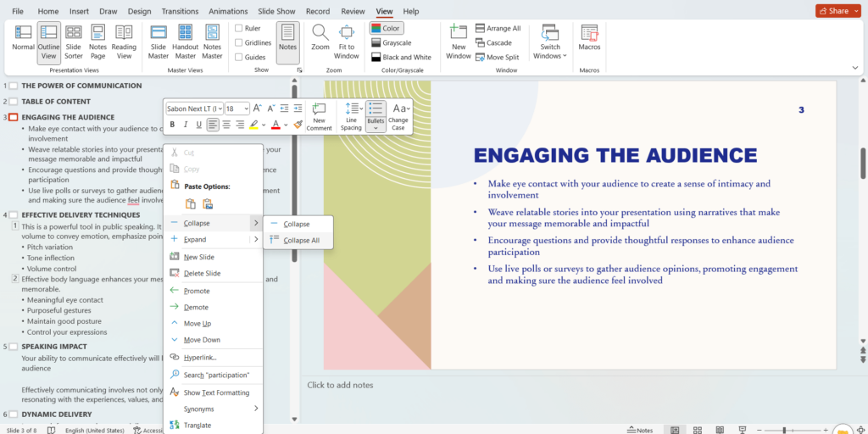
Task: Pick the Color mode option
Action: [387, 28]
